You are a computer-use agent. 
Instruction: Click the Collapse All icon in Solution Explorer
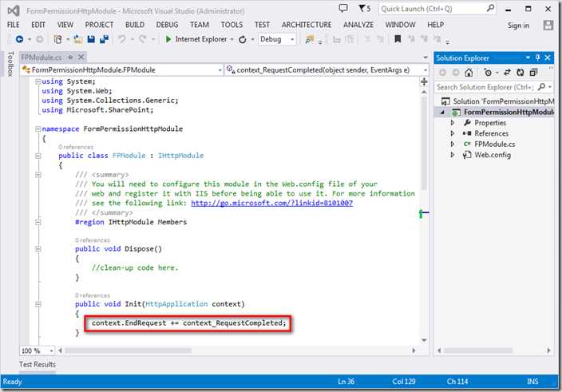(533, 73)
